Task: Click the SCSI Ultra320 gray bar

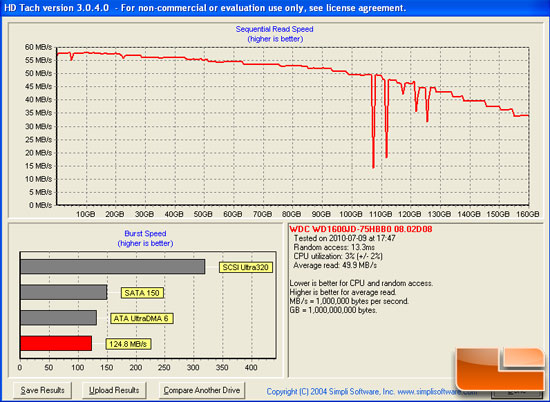Action: (x=113, y=267)
